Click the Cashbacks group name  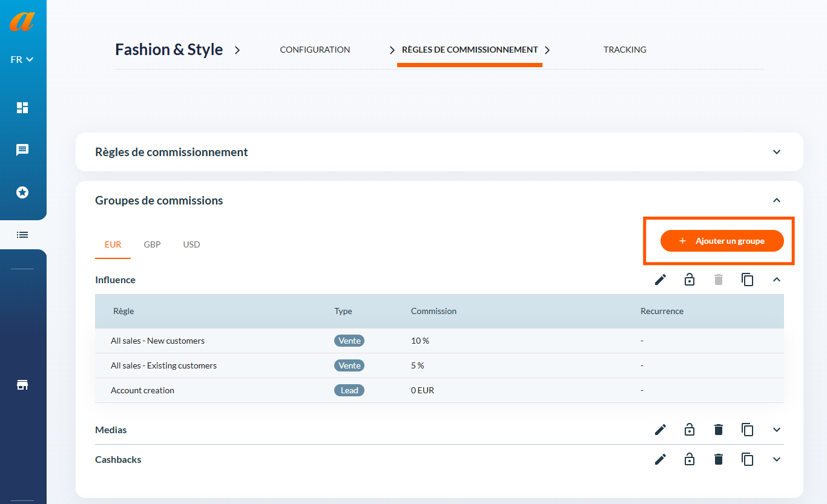[x=118, y=459]
